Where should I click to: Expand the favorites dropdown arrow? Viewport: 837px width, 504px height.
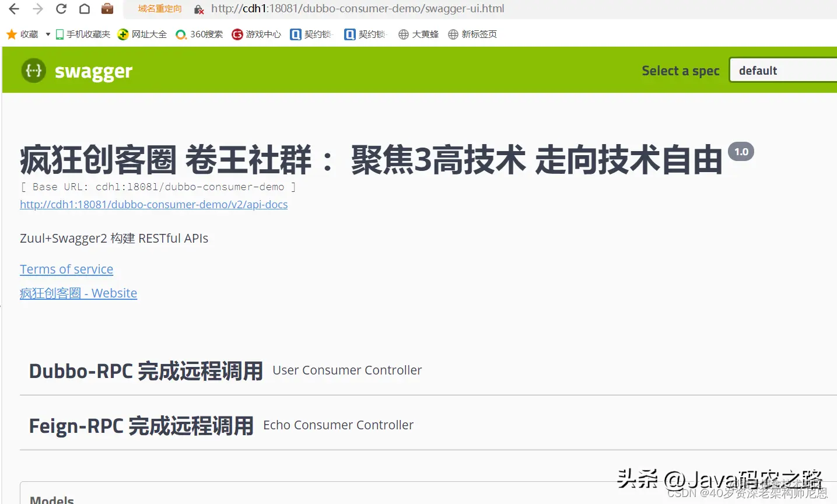48,34
